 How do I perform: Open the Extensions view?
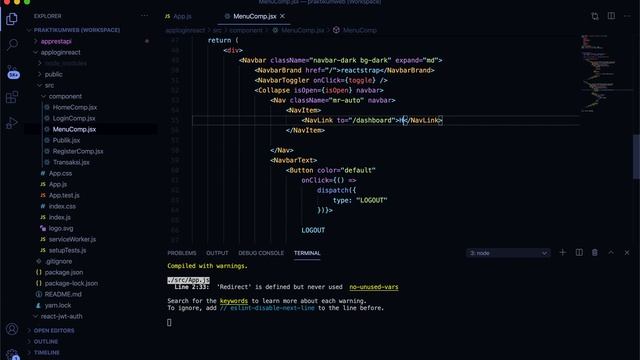12,97
